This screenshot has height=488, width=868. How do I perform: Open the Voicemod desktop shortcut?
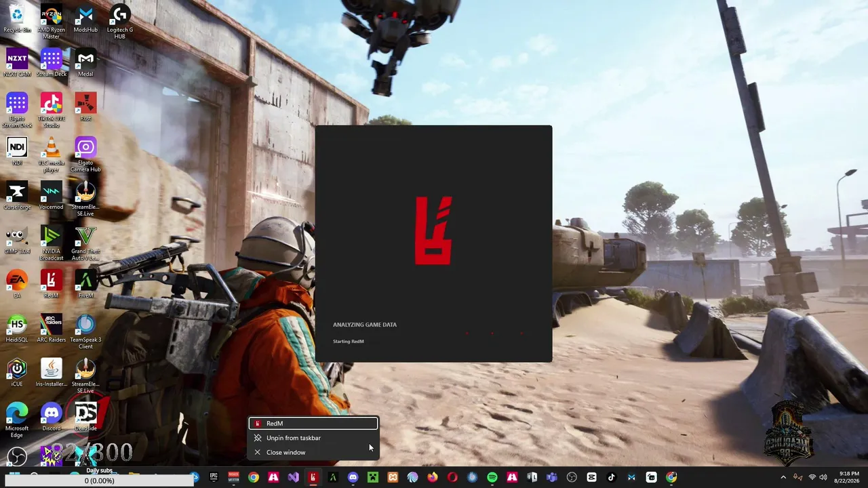coord(52,196)
